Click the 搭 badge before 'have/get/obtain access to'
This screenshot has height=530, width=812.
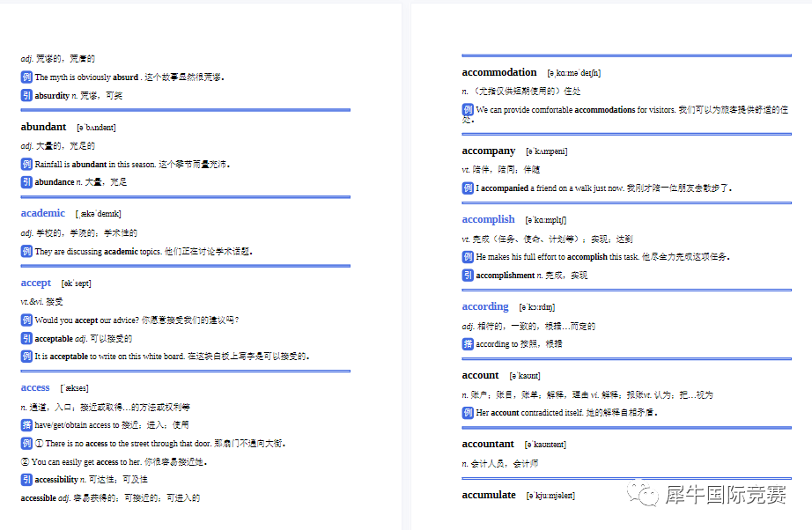pos(26,425)
